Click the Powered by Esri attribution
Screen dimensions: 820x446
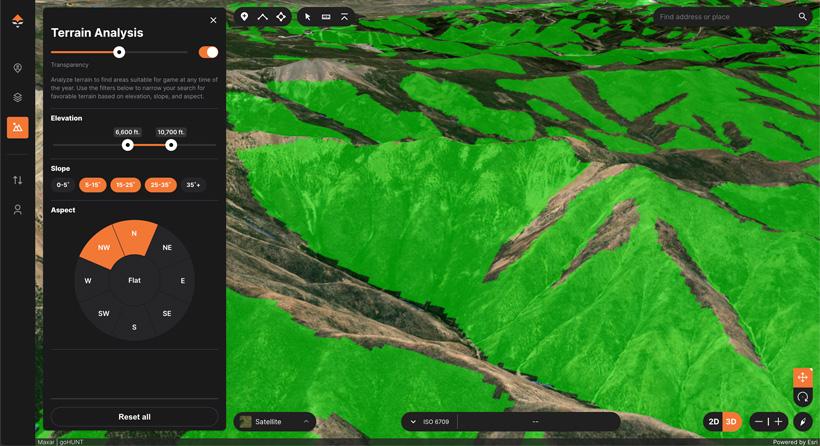pyautogui.click(x=796, y=442)
